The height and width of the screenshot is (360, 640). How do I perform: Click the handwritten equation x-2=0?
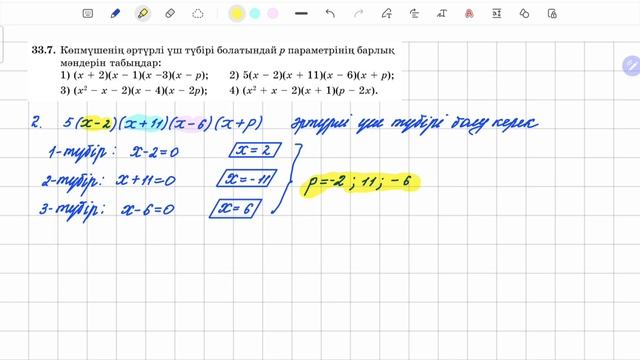tap(154, 152)
